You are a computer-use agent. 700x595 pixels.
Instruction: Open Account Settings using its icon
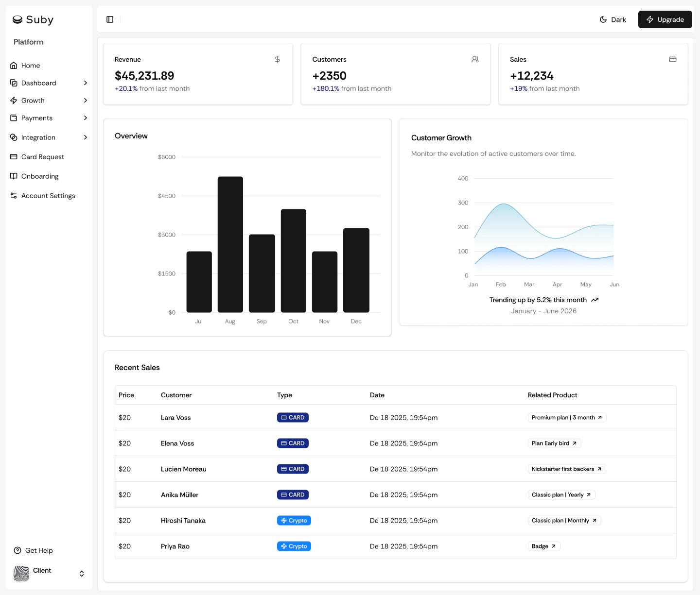point(14,195)
